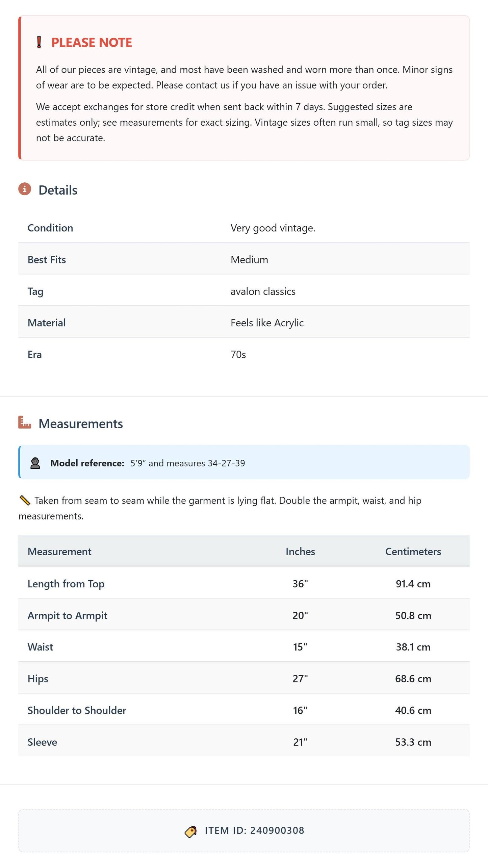Screen dimensions: 488x868
Task: Click the yellow ruler emoji icon
Action: coord(25,501)
